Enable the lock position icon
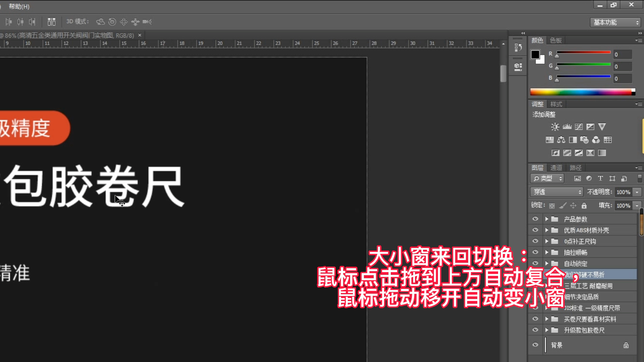This screenshot has height=362, width=644. tap(573, 205)
